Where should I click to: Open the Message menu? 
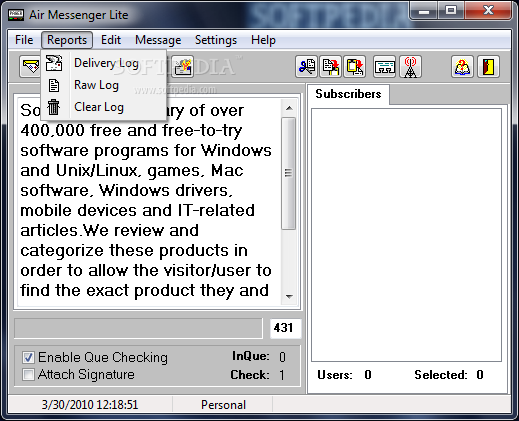158,40
